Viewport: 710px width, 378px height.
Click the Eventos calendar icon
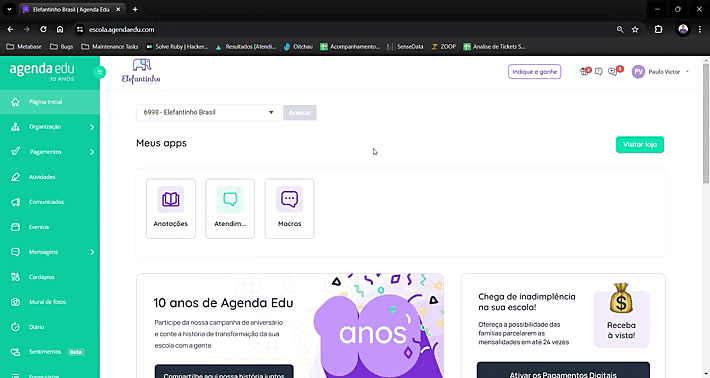coord(15,227)
